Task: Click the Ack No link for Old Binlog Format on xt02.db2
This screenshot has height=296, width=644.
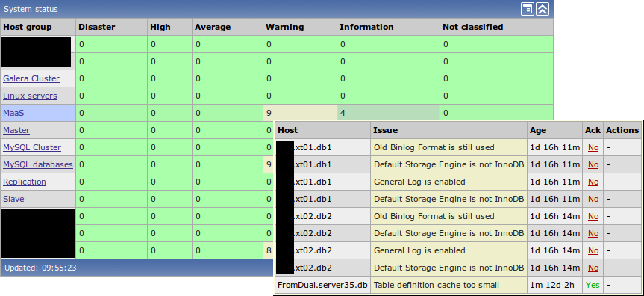Action: point(593,217)
